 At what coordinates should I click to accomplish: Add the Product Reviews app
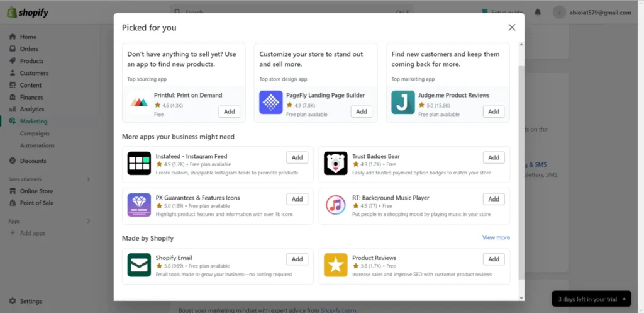pos(494,259)
